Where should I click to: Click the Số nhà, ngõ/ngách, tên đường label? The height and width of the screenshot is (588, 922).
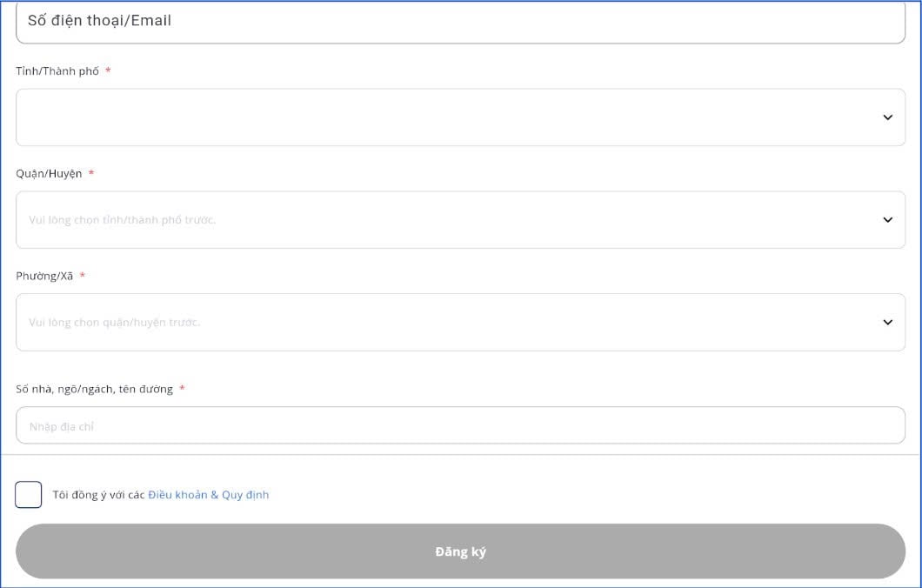(94, 389)
